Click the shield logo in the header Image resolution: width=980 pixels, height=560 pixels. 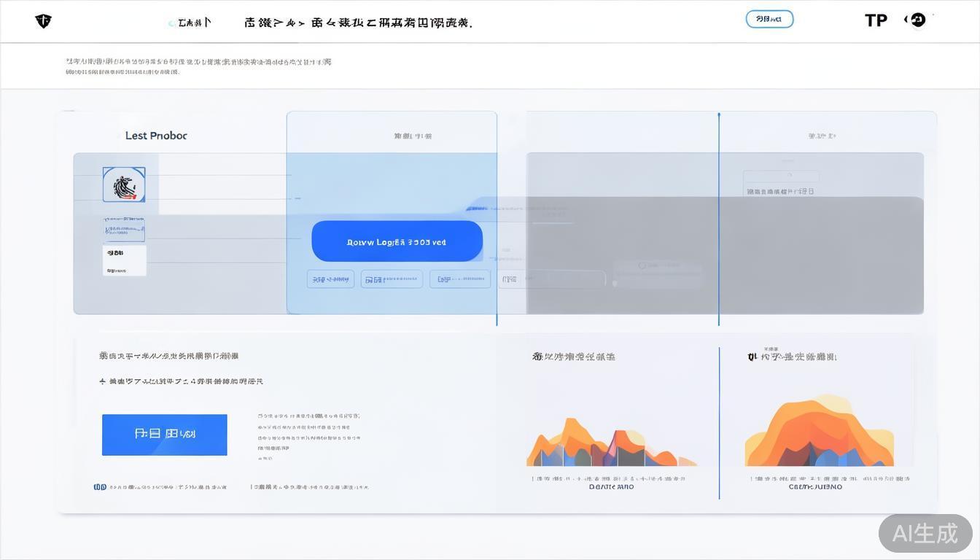coord(43,21)
